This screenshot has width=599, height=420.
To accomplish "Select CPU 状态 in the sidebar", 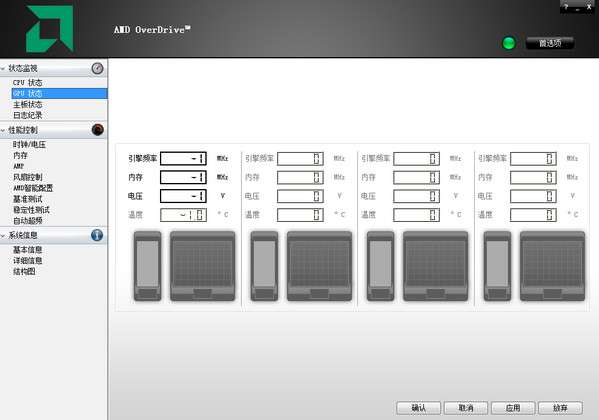I will coord(28,83).
